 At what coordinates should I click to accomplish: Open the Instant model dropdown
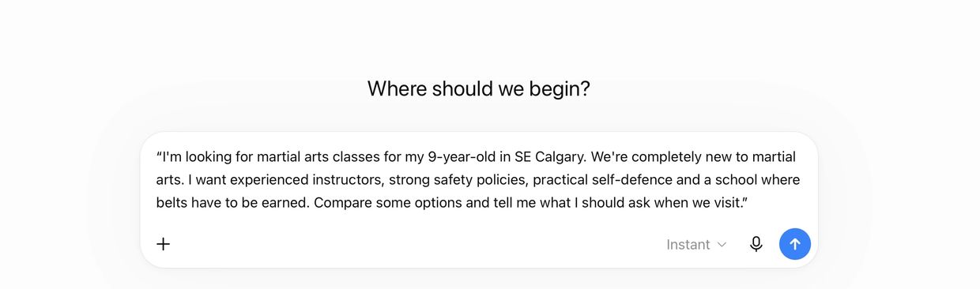(x=696, y=245)
